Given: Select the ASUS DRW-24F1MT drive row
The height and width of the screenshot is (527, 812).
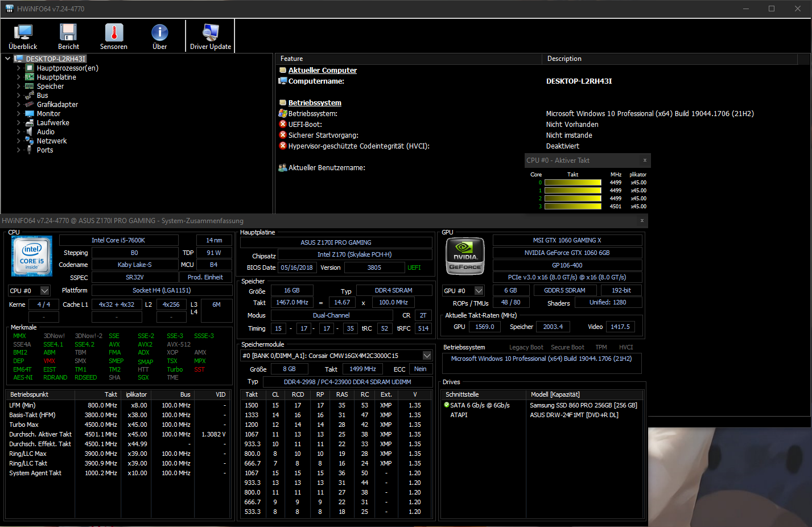Looking at the screenshot, I should [x=542, y=415].
